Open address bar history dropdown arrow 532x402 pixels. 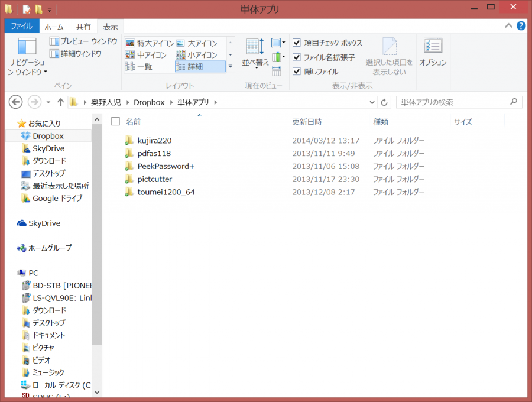tap(372, 102)
